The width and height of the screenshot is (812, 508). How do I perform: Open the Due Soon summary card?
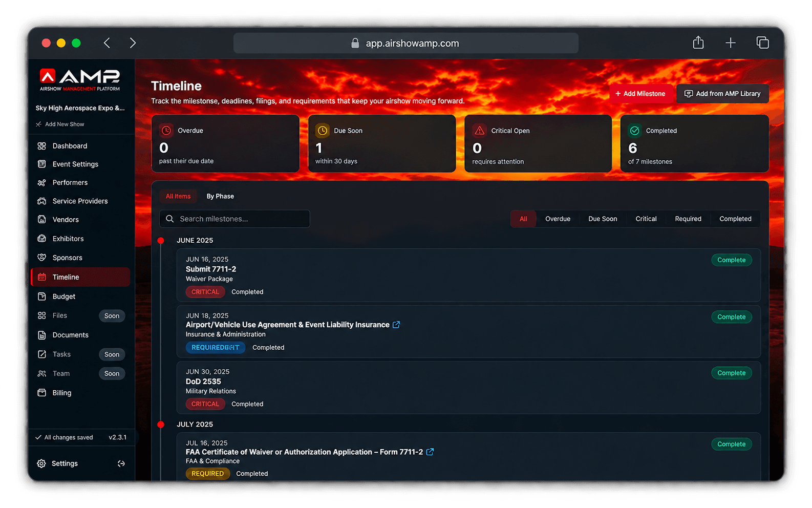381,144
